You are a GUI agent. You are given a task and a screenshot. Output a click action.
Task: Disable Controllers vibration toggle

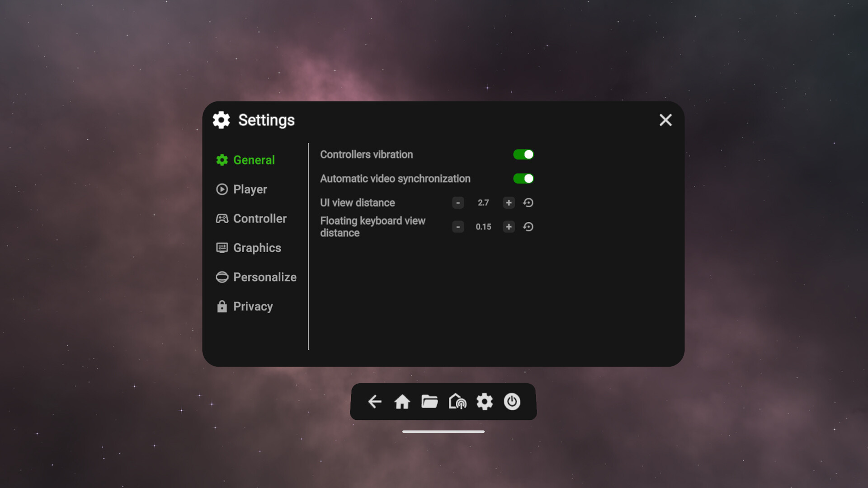(523, 155)
